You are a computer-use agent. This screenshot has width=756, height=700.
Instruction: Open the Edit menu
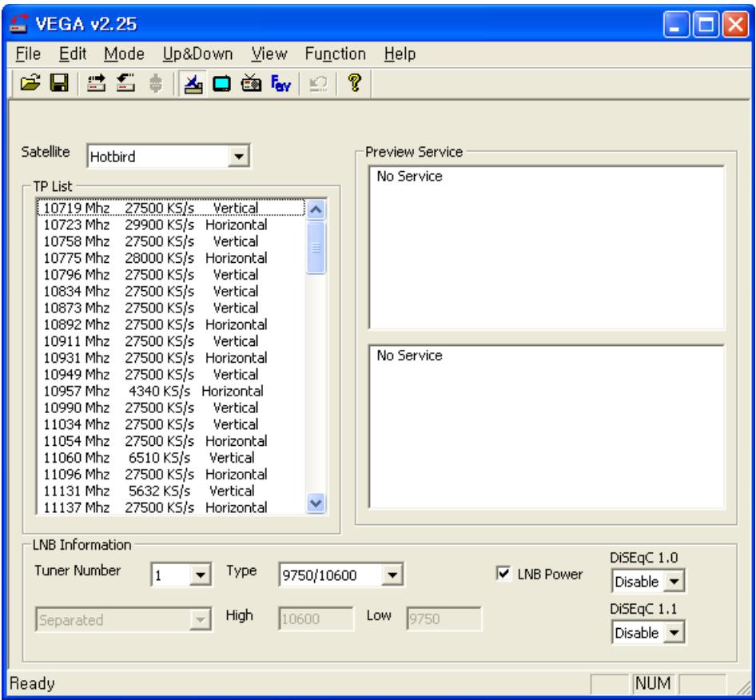(x=72, y=54)
